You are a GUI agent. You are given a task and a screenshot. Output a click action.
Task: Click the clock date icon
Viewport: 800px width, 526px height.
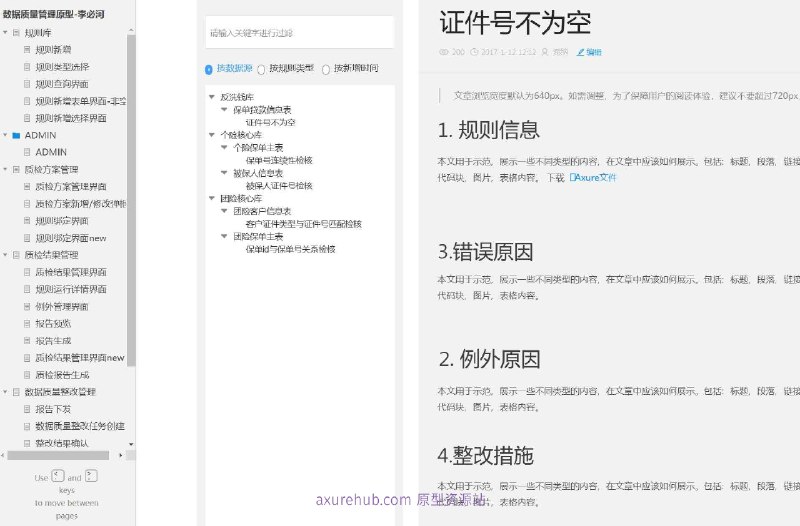point(474,52)
